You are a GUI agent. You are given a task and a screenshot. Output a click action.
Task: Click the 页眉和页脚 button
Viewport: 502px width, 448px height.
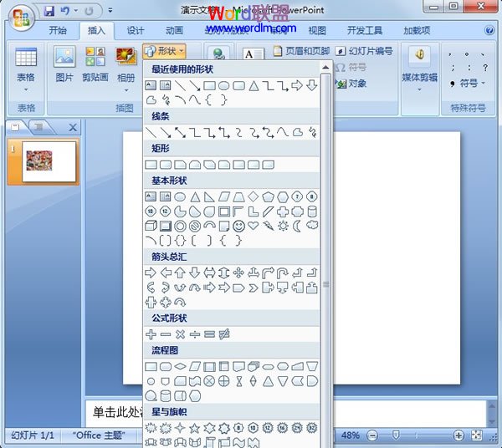pos(302,51)
